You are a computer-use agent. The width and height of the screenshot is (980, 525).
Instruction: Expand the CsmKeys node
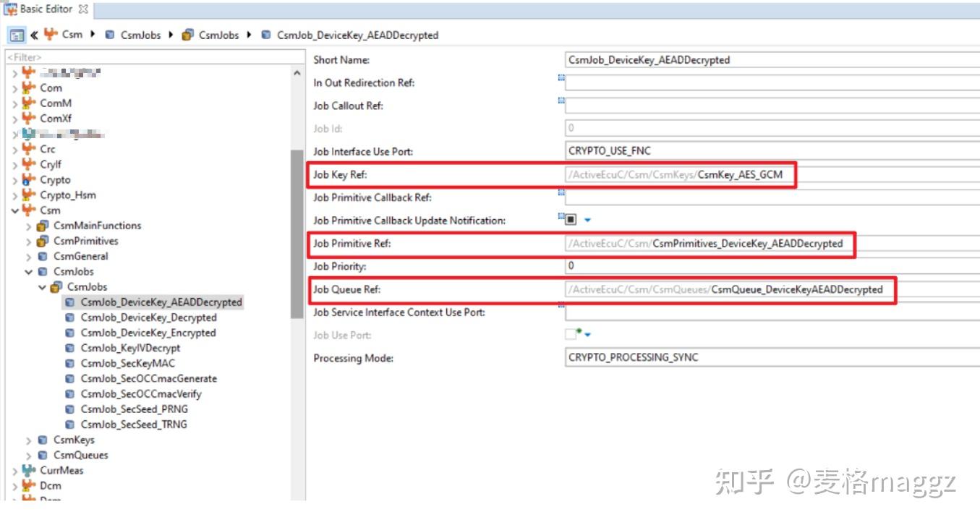[x=29, y=440]
